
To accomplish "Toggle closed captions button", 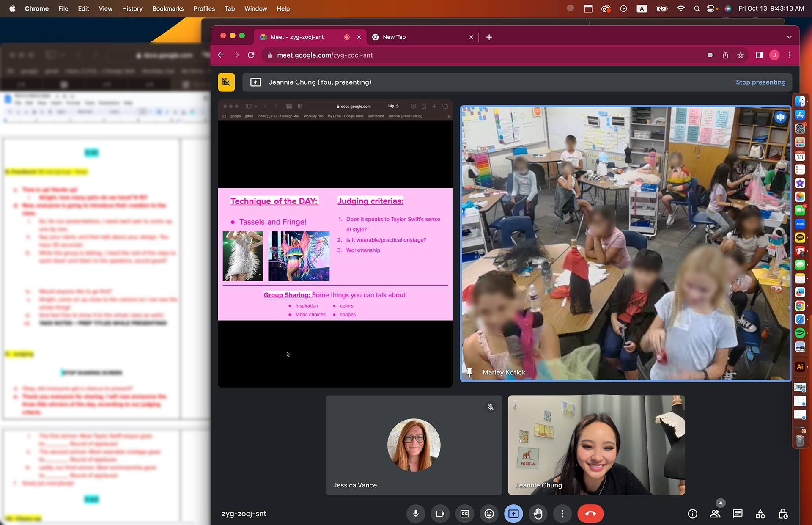I will (x=464, y=514).
